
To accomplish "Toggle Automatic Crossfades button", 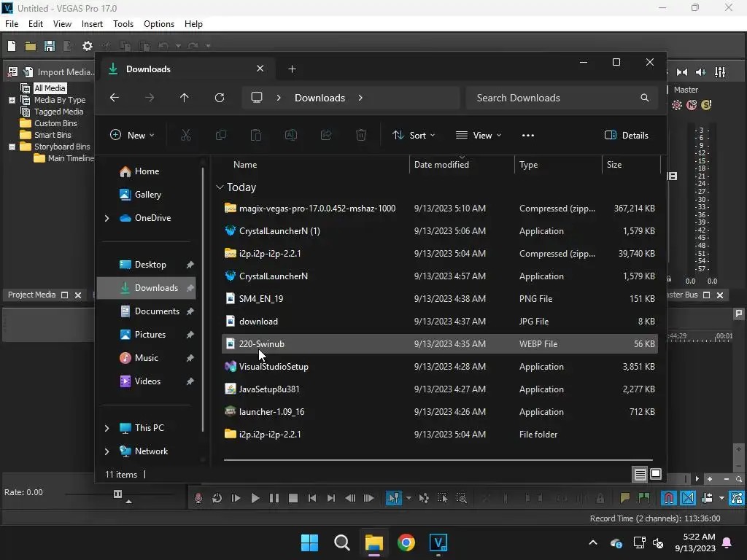I will tap(688, 498).
